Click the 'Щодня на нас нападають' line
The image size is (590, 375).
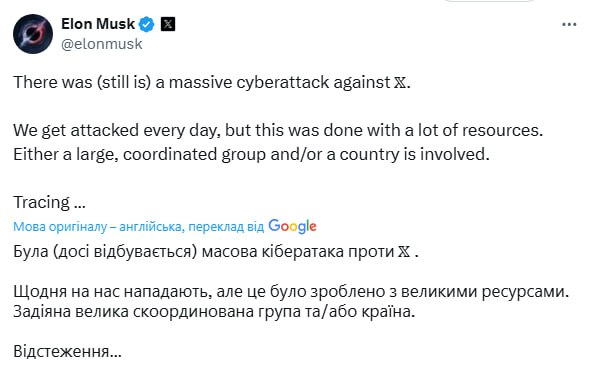click(291, 291)
